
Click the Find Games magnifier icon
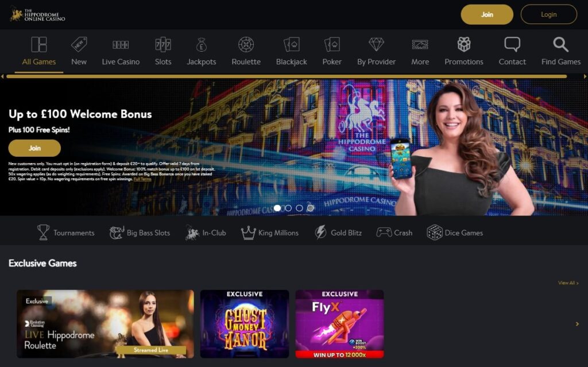pyautogui.click(x=560, y=44)
